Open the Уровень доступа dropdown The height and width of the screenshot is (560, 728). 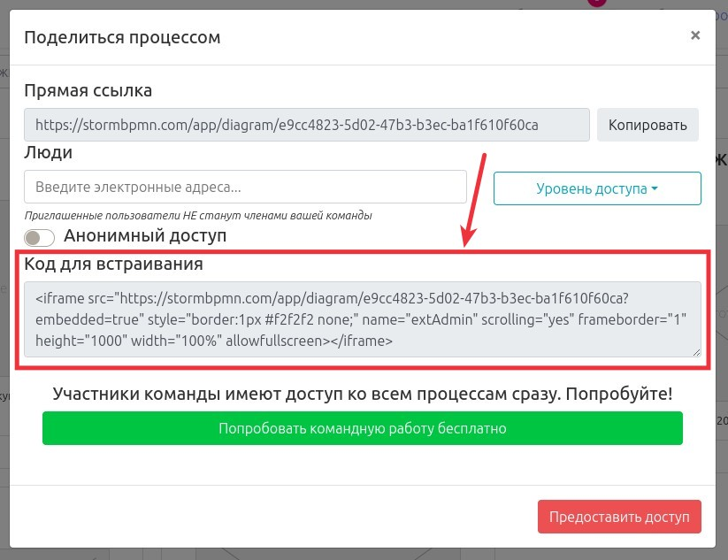coord(597,188)
